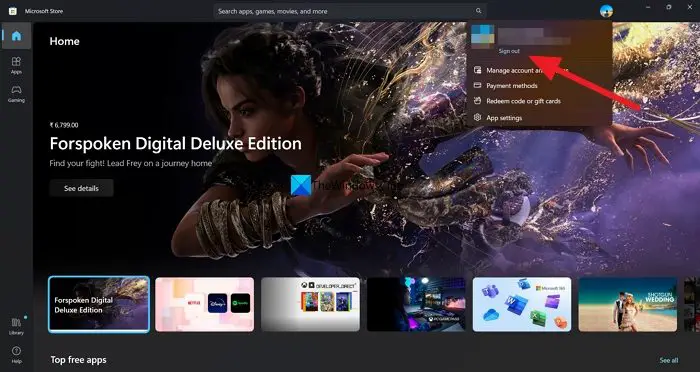
Task: Click the search apps and games field
Action: [350, 11]
